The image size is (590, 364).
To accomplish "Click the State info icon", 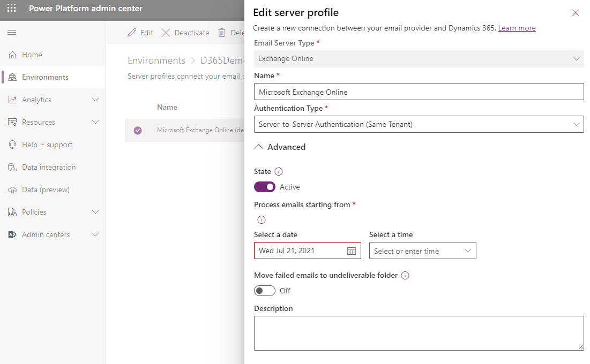I will (x=279, y=171).
